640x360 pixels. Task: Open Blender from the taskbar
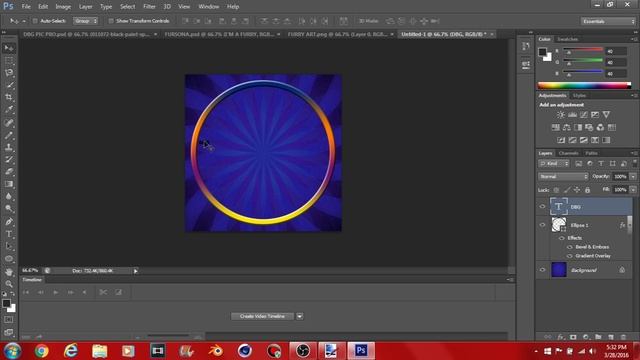pos(216,351)
